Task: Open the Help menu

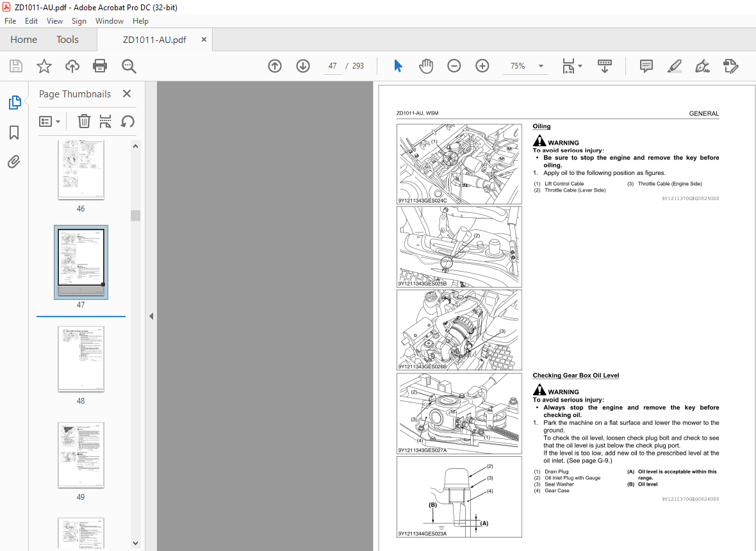Action: point(140,21)
